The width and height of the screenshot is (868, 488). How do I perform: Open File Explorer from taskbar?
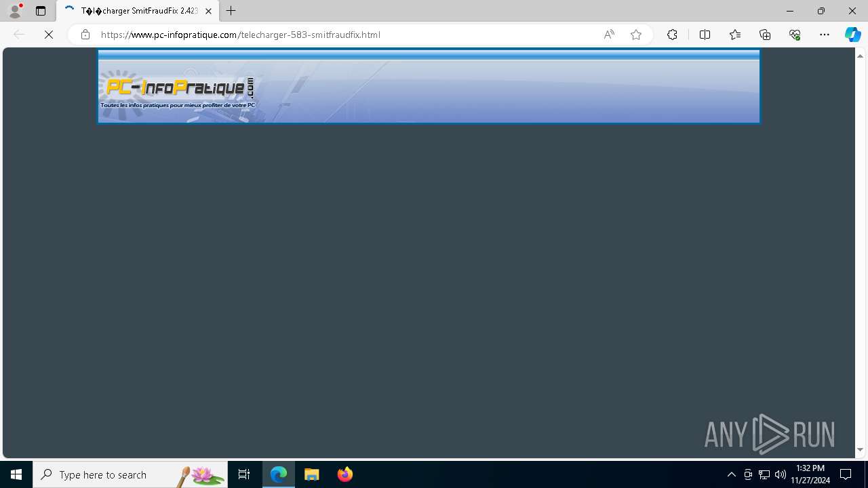tap(312, 474)
